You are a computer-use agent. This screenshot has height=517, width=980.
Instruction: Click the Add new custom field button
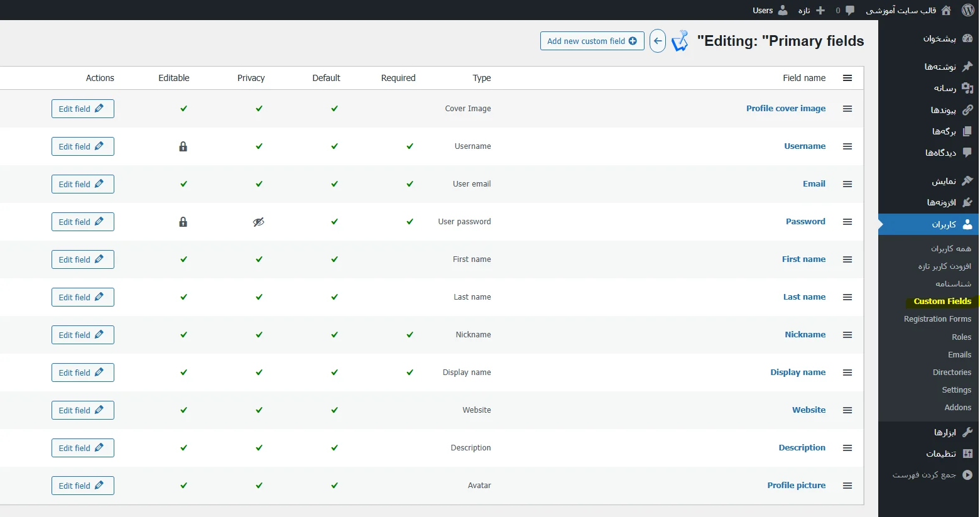[x=591, y=40]
